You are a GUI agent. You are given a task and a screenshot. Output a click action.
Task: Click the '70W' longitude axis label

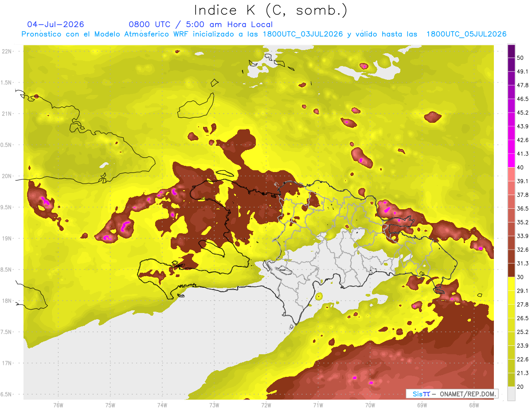370,405
